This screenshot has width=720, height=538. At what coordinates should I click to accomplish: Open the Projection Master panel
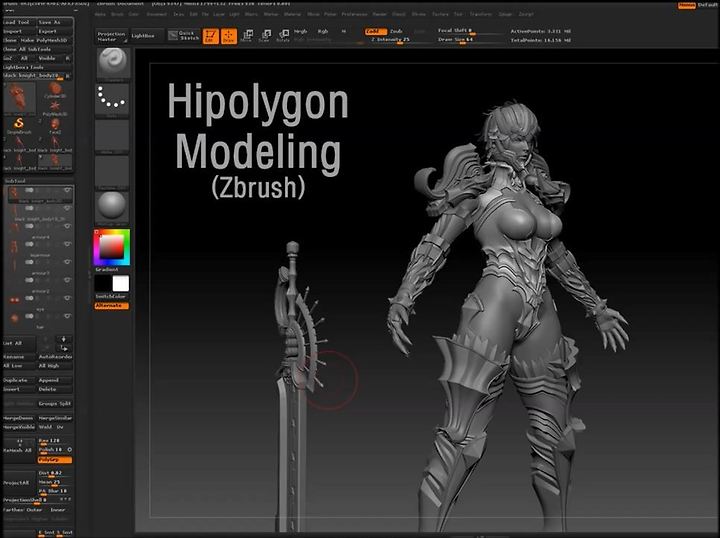(111, 36)
